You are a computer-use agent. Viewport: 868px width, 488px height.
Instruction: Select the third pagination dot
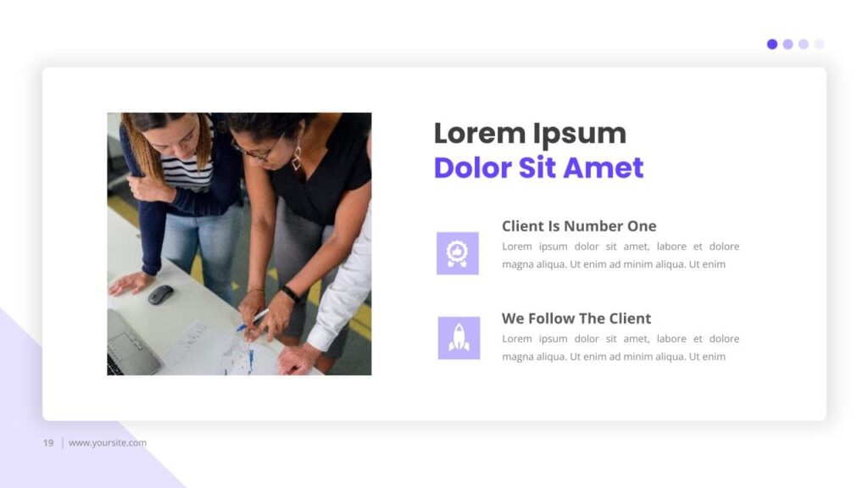804,44
